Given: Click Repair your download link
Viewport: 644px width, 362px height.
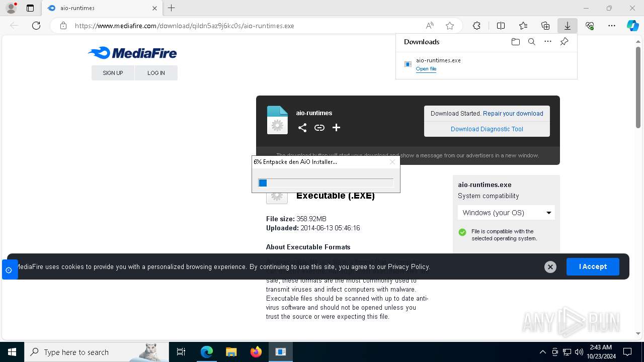Looking at the screenshot, I should [513, 114].
